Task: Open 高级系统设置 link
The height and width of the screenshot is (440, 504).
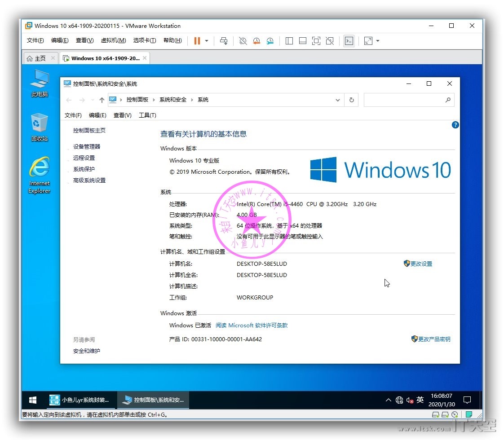Action: [x=89, y=180]
